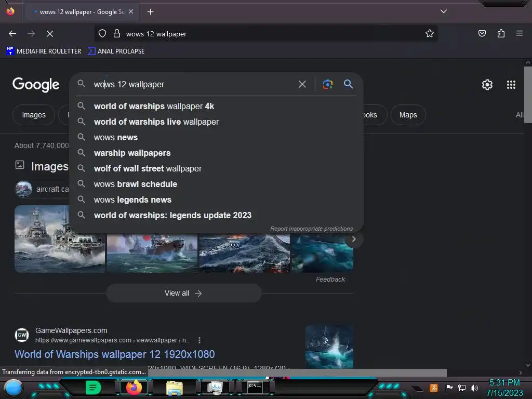532x399 pixels.
Task: Switch to the Maps filter tab
Action: [x=408, y=115]
